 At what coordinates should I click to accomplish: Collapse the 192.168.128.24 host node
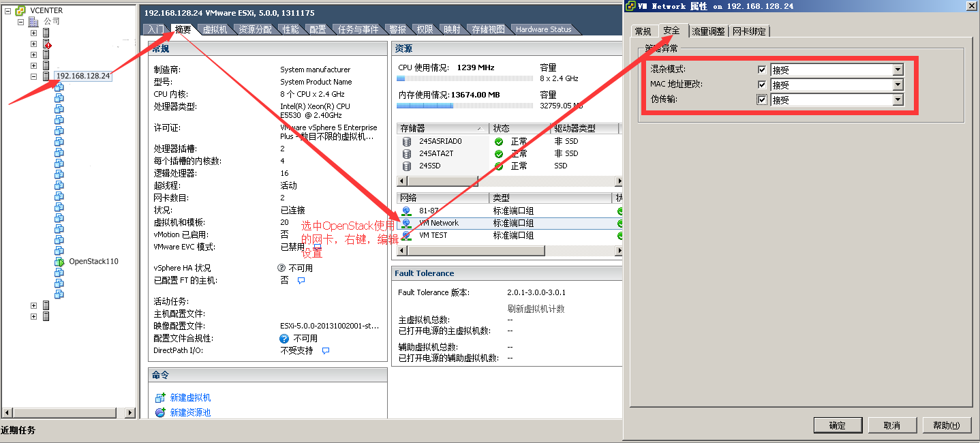click(33, 76)
